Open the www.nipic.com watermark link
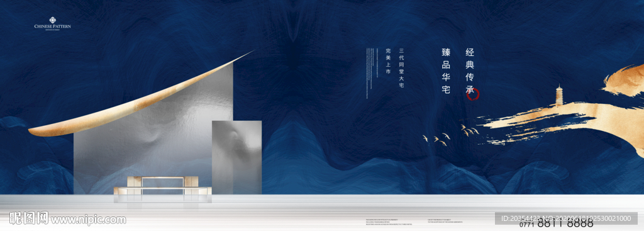Image resolution: width=644 pixels, height=231 pixels. point(88,220)
